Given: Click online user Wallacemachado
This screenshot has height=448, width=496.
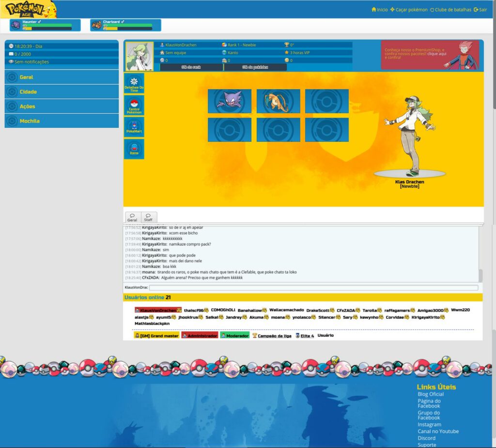Looking at the screenshot, I should (x=287, y=310).
